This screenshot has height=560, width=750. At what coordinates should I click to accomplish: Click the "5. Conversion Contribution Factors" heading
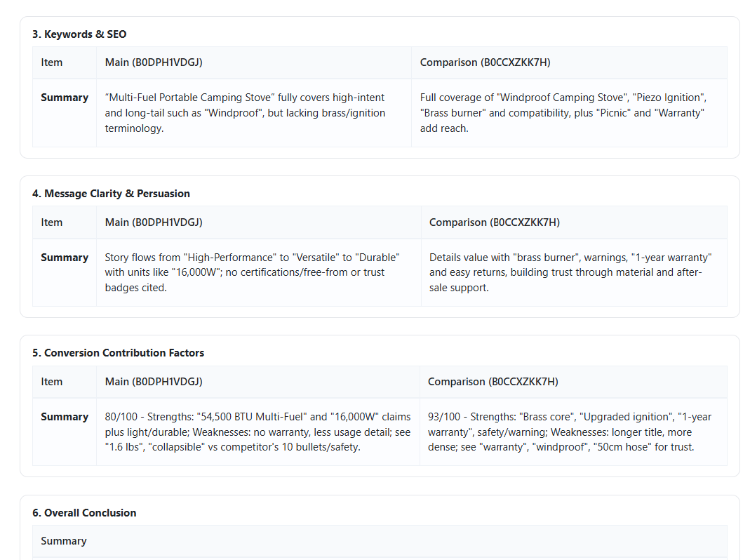(x=118, y=352)
